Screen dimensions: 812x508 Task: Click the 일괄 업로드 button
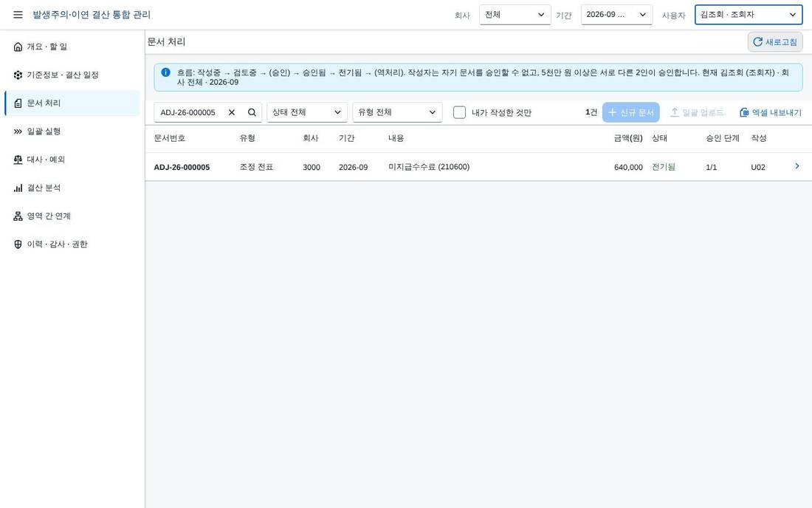pos(697,112)
